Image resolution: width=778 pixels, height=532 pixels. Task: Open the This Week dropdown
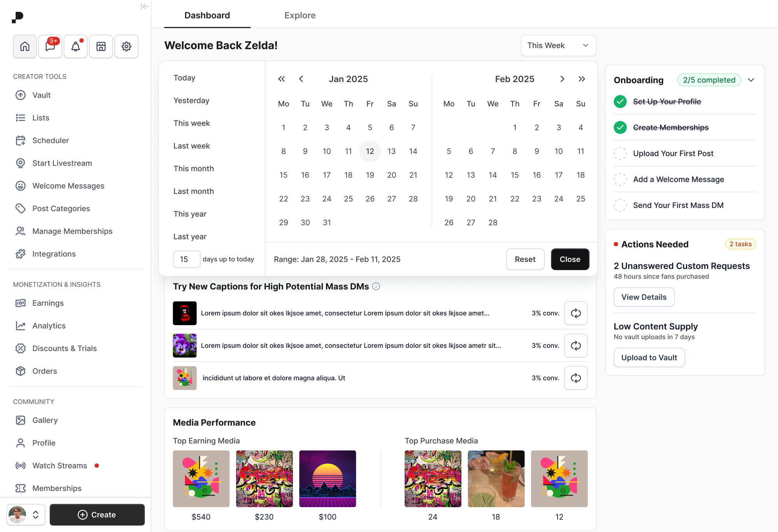(x=558, y=45)
